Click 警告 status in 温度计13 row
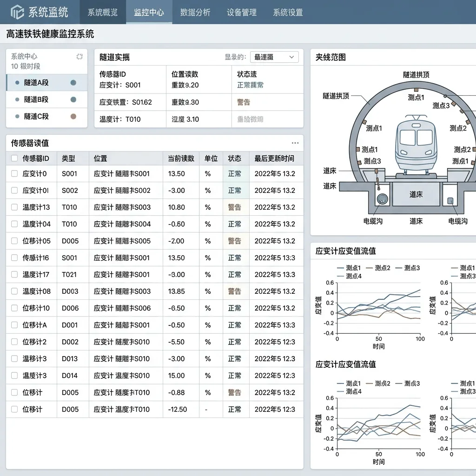 point(235,207)
